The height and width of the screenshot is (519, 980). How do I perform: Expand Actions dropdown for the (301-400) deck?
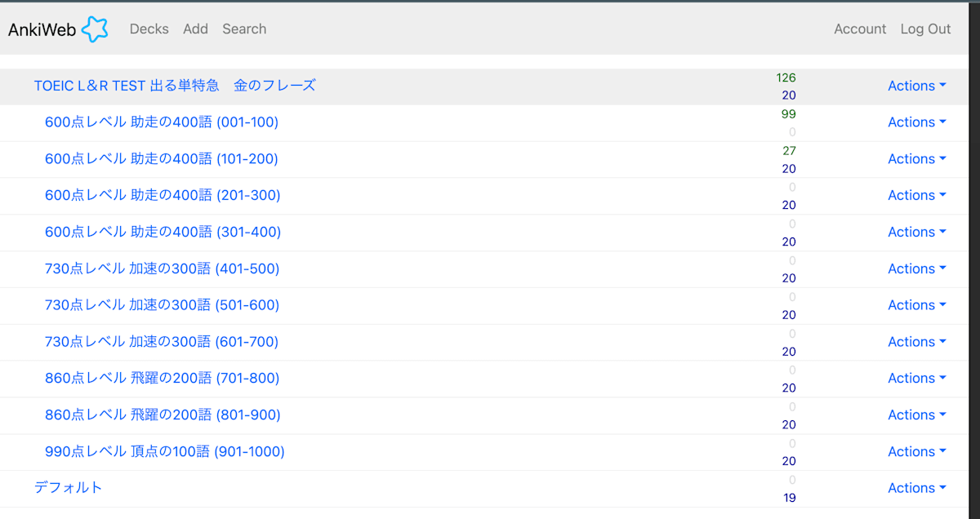point(916,232)
